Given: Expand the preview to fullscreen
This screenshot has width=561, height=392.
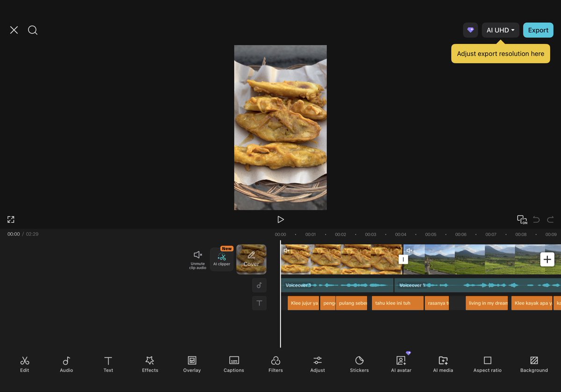Looking at the screenshot, I should click(x=11, y=219).
